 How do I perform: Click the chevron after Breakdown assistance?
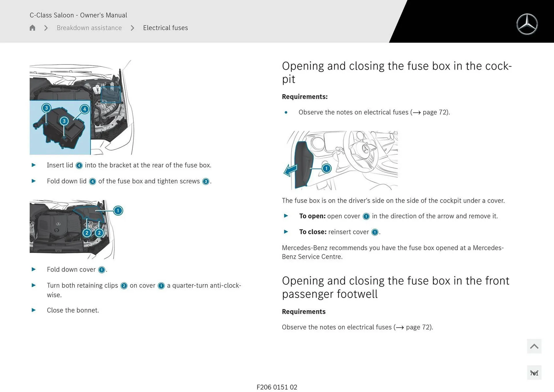pyautogui.click(x=132, y=28)
